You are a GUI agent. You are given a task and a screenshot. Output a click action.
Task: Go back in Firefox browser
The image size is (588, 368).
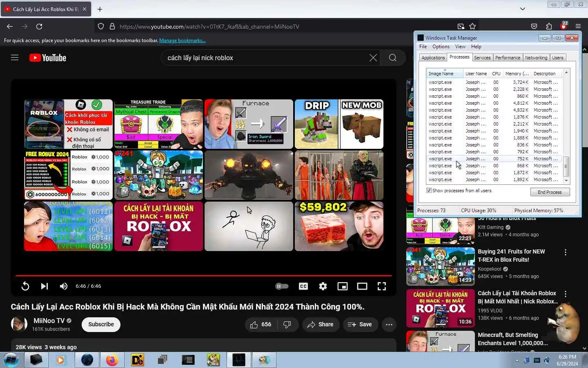pyautogui.click(x=10, y=27)
